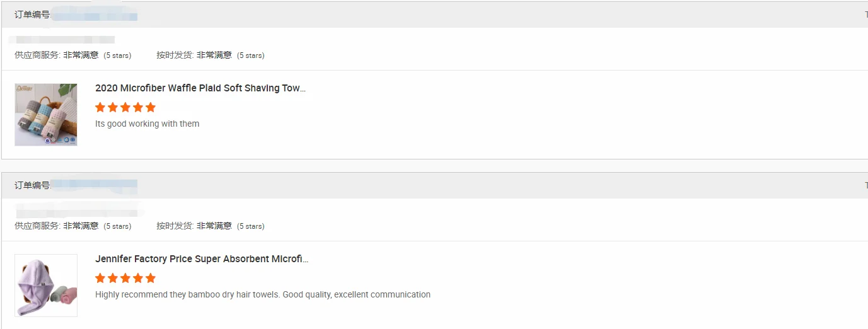The image size is (868, 329).
Task: Click the 订单编号 label in the first order header
Action: tap(32, 14)
